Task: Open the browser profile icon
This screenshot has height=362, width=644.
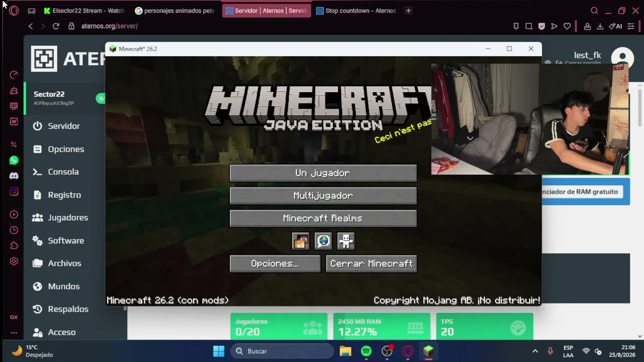Action: click(587, 26)
